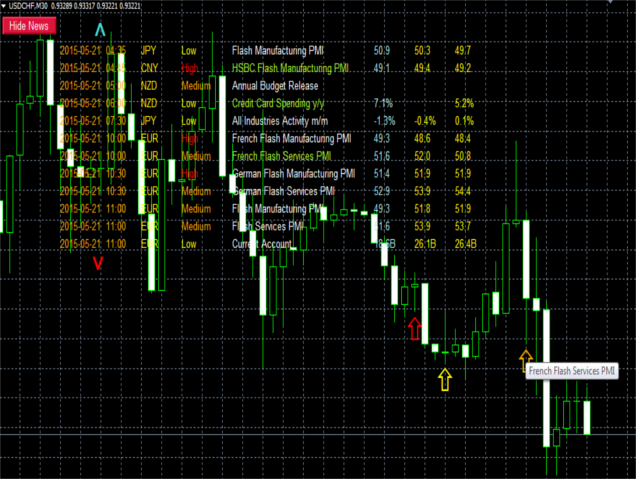This screenshot has height=480, width=640.
Task: Click the 5.2% previous Credit Card Spending value
Action: pyautogui.click(x=464, y=103)
